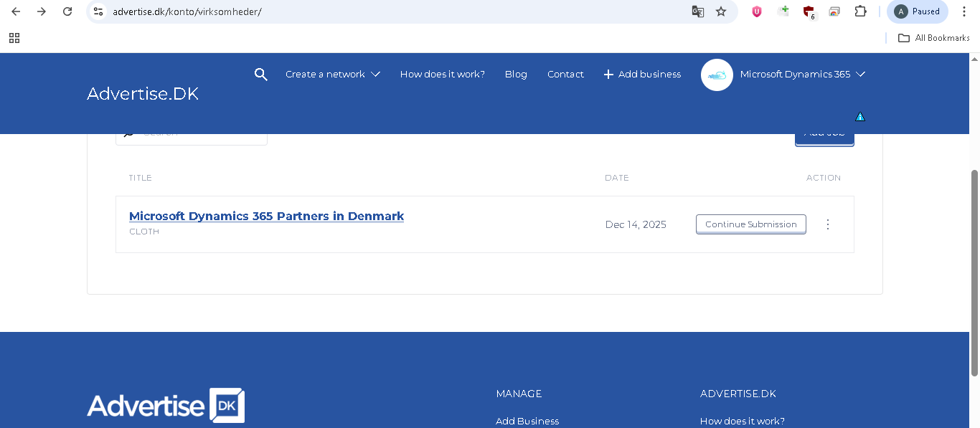Click Continue Submission button
This screenshot has height=428, width=980.
[x=750, y=224]
